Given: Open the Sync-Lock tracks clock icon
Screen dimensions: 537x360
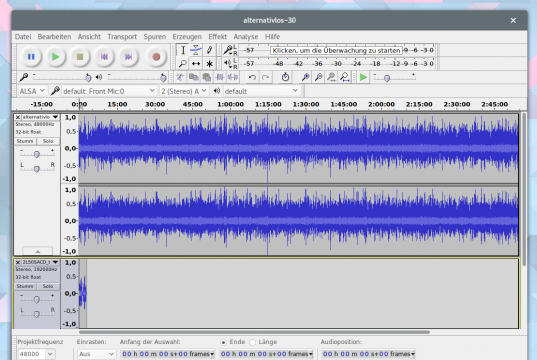Looking at the screenshot, I should click(285, 77).
